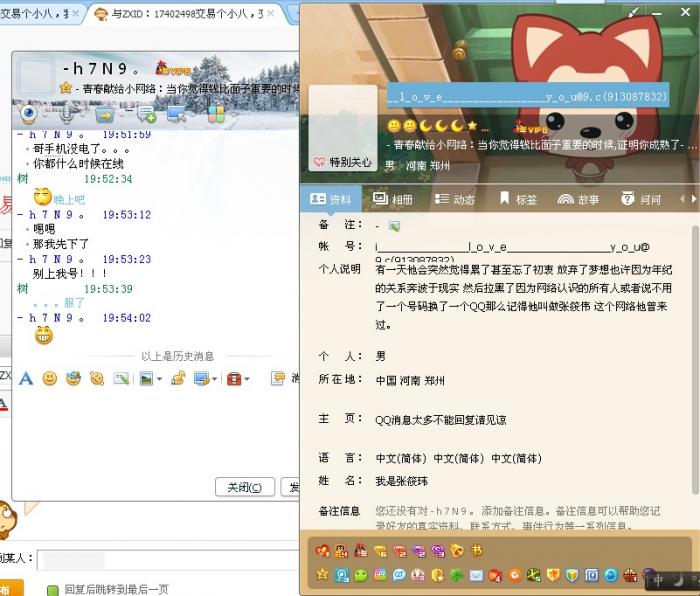Send a window shake with the nudge icon
Screen dimensions: 700x596
point(97,379)
